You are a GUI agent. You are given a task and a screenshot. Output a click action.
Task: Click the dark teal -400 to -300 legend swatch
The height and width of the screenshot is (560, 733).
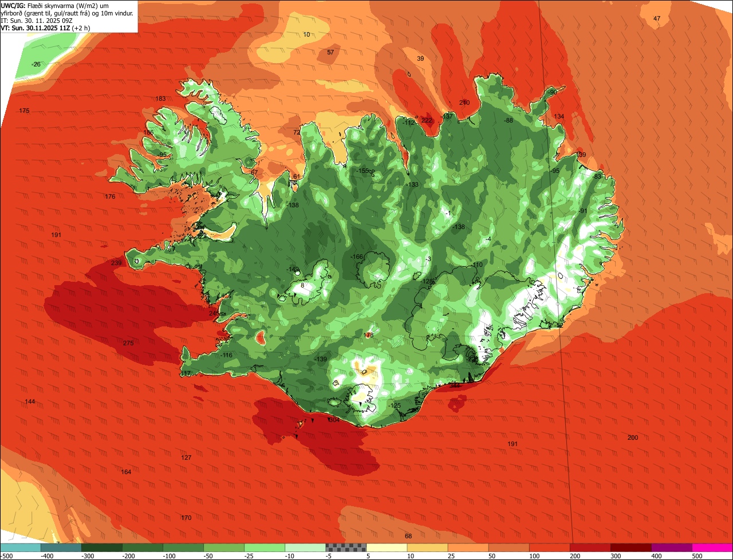[x=61, y=547]
